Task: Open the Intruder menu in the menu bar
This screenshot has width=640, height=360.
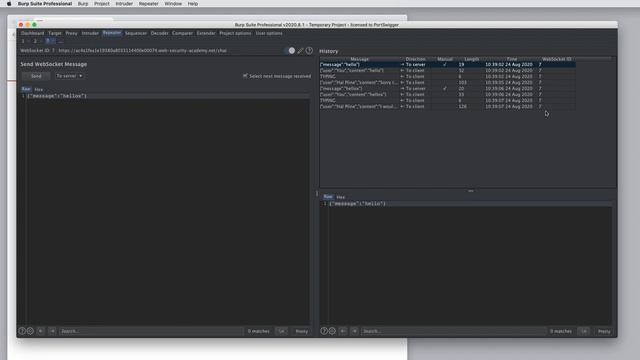Action: tap(124, 4)
